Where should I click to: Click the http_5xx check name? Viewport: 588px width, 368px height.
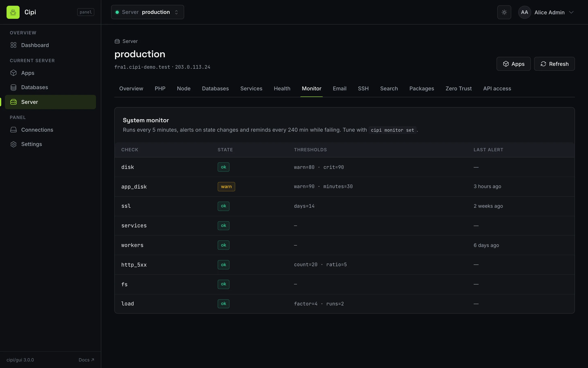point(134,265)
